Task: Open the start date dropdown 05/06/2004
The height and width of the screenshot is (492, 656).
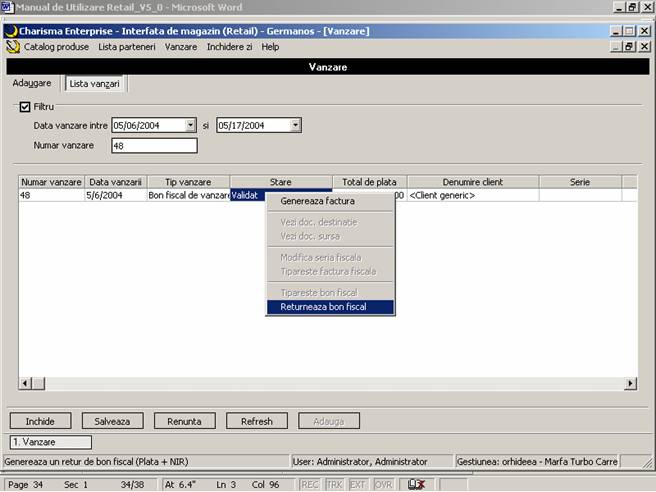Action: [190, 125]
